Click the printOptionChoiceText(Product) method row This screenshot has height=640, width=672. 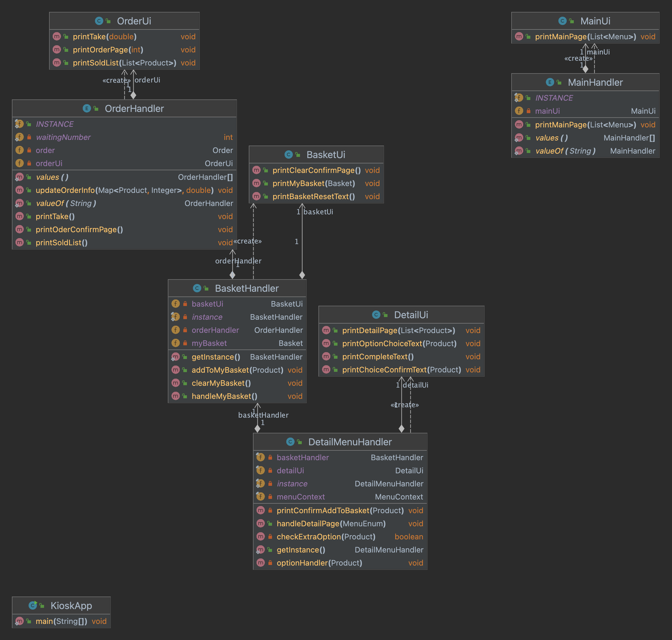tap(399, 343)
